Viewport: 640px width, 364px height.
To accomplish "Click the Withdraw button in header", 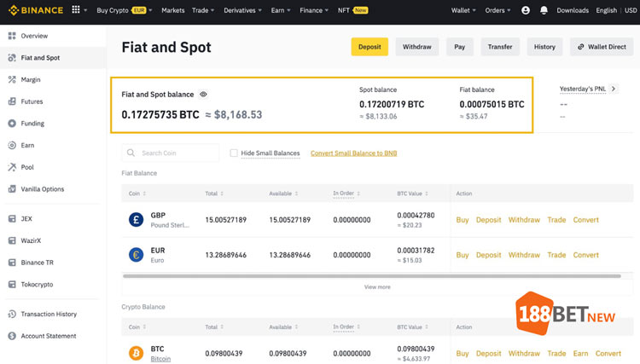I will 416,47.
